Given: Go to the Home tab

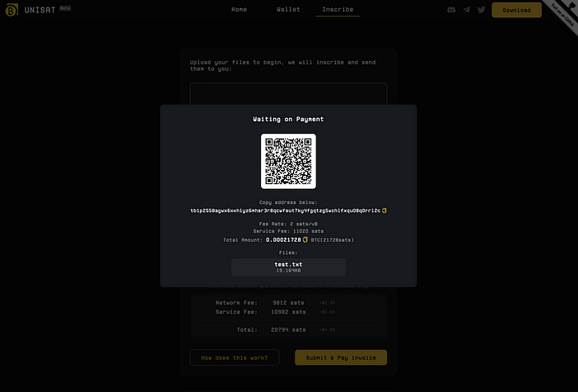Looking at the screenshot, I should [x=239, y=10].
